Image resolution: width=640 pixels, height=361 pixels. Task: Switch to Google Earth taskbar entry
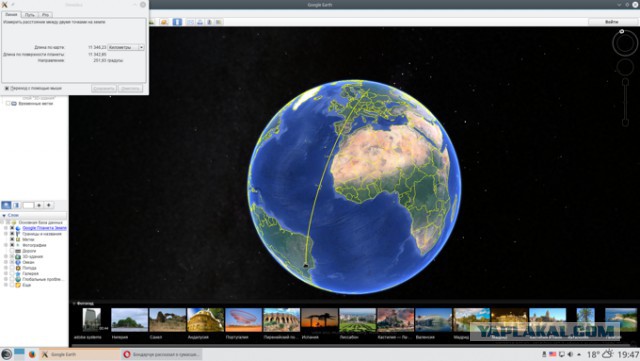pyautogui.click(x=80, y=354)
